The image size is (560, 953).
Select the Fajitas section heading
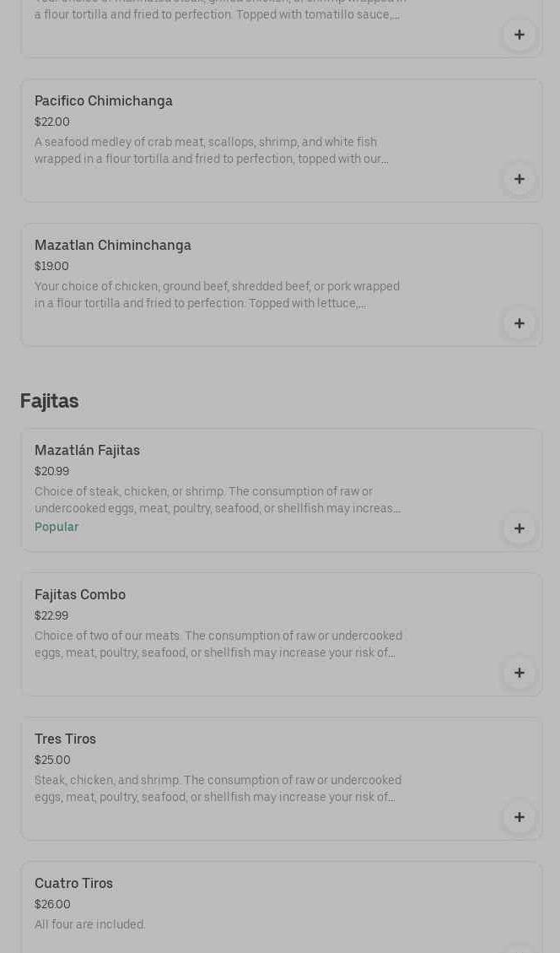tap(49, 401)
